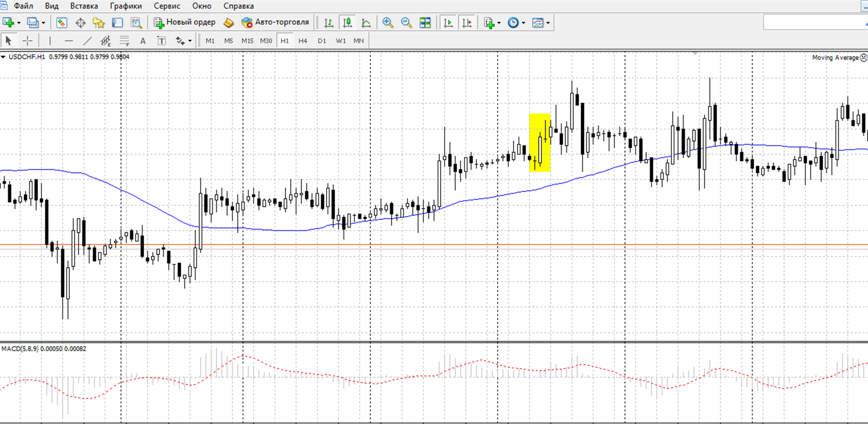The height and width of the screenshot is (424, 868).
Task: Expand the profiles dropdown arrow
Action: coord(43,23)
